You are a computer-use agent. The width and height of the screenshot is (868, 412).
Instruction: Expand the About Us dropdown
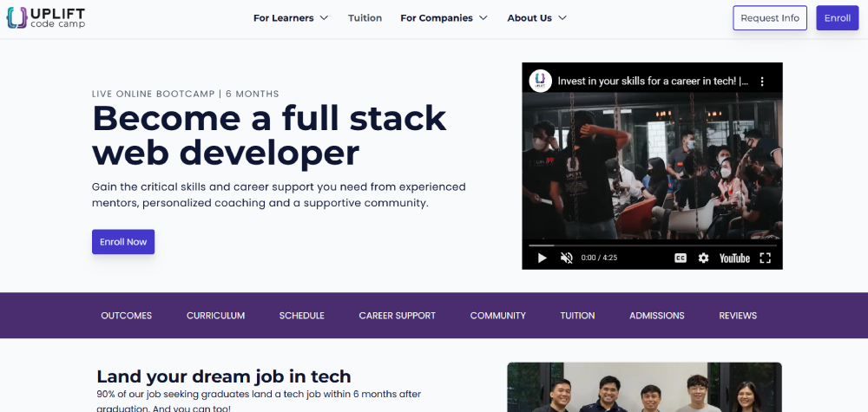[x=536, y=18]
